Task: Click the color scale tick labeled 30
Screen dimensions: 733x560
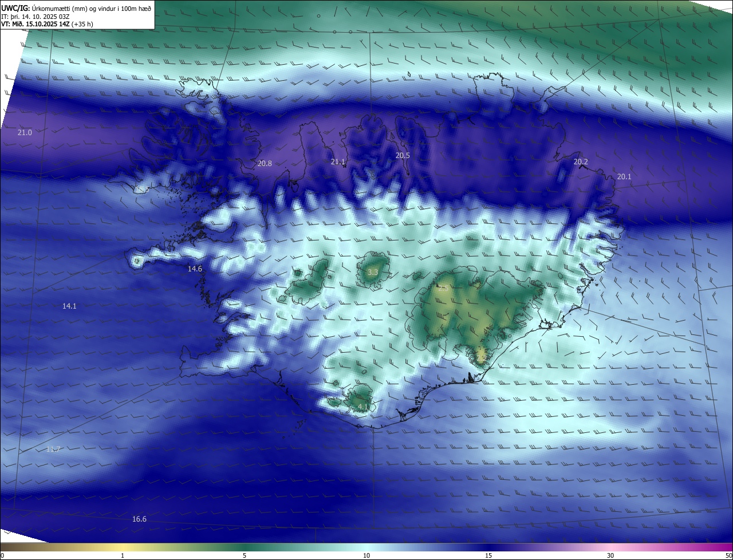Action: (610, 555)
